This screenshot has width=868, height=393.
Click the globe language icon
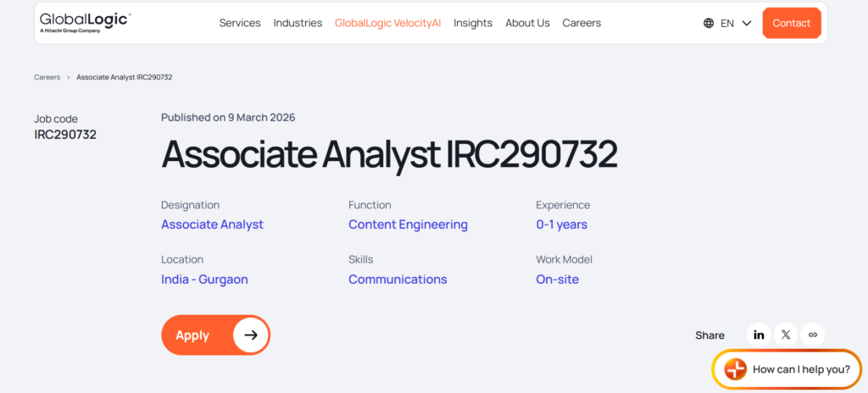click(709, 23)
